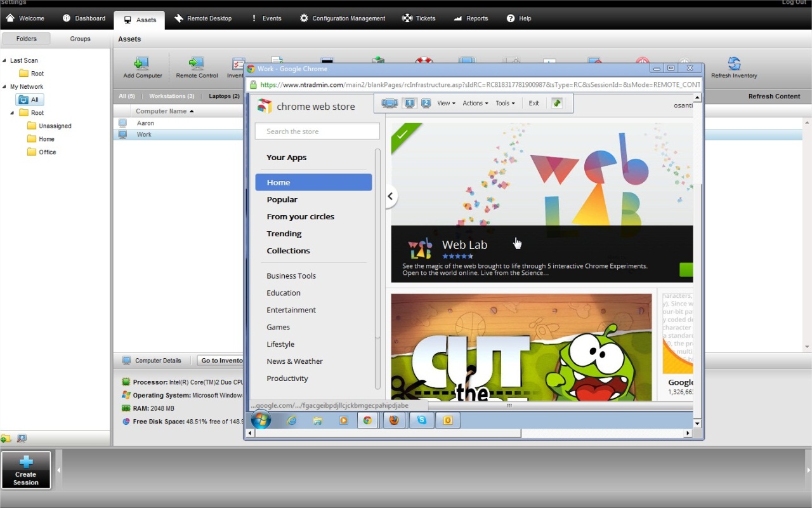This screenshot has width=812, height=508.
Task: Collapse the Root folder under My Network
Action: (x=12, y=112)
